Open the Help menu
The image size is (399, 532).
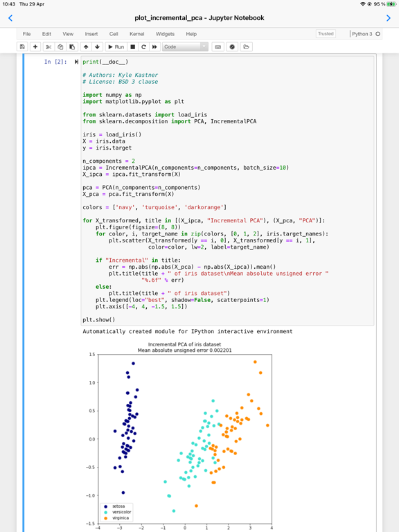point(191,34)
